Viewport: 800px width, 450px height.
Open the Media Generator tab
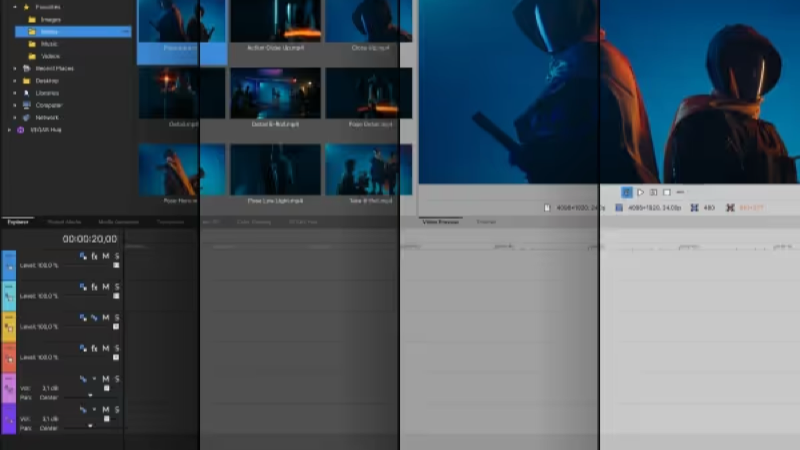(118, 222)
